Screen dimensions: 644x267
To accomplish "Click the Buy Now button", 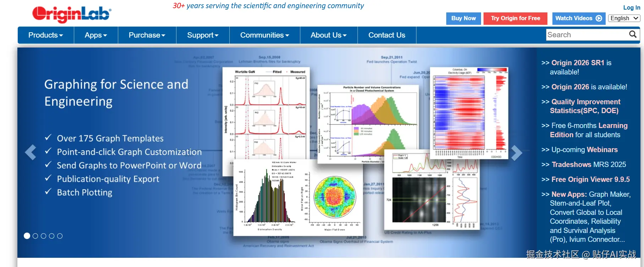I will 464,18.
